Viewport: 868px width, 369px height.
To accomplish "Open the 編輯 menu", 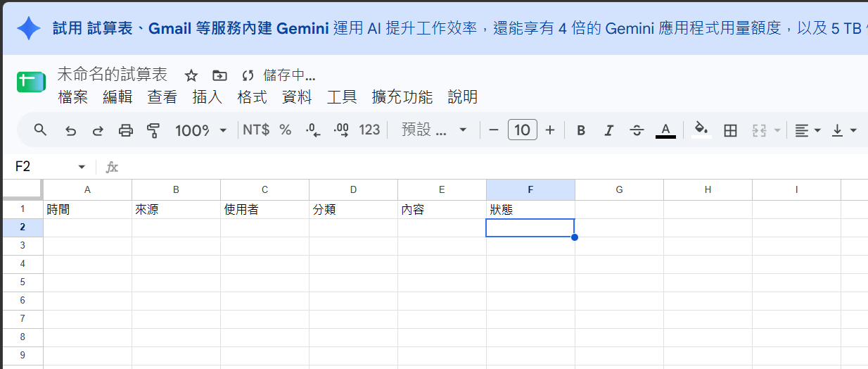I will 117,97.
